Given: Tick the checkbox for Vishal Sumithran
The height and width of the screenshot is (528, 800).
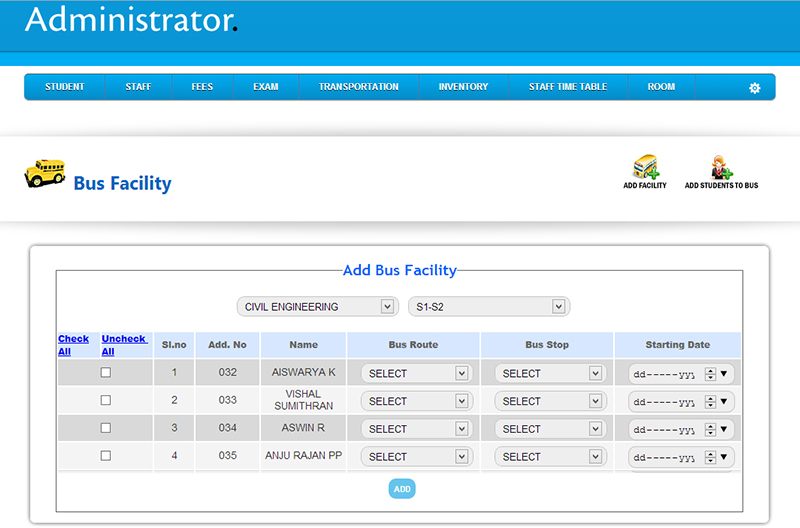Looking at the screenshot, I should 106,401.
